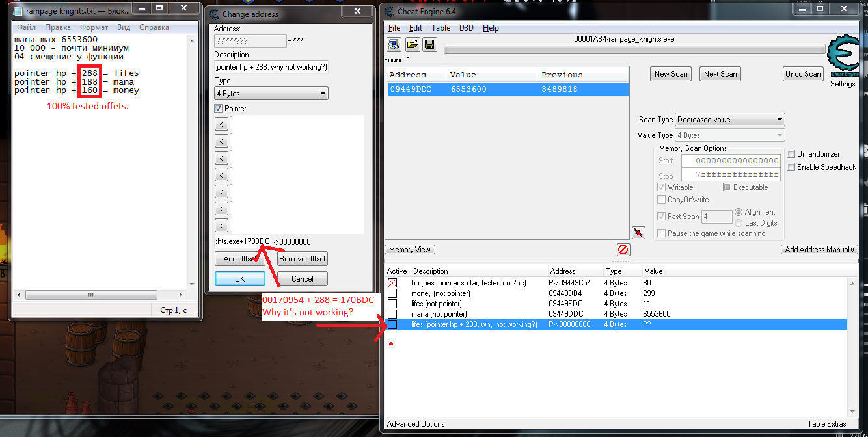Click the red no-entry clear list icon
The height and width of the screenshot is (437, 868).
(x=623, y=249)
